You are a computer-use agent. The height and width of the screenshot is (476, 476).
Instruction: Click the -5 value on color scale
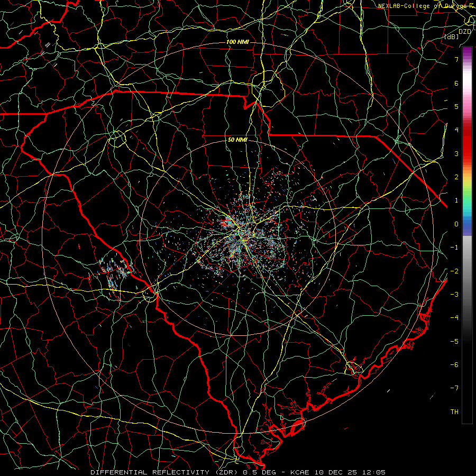click(454, 341)
